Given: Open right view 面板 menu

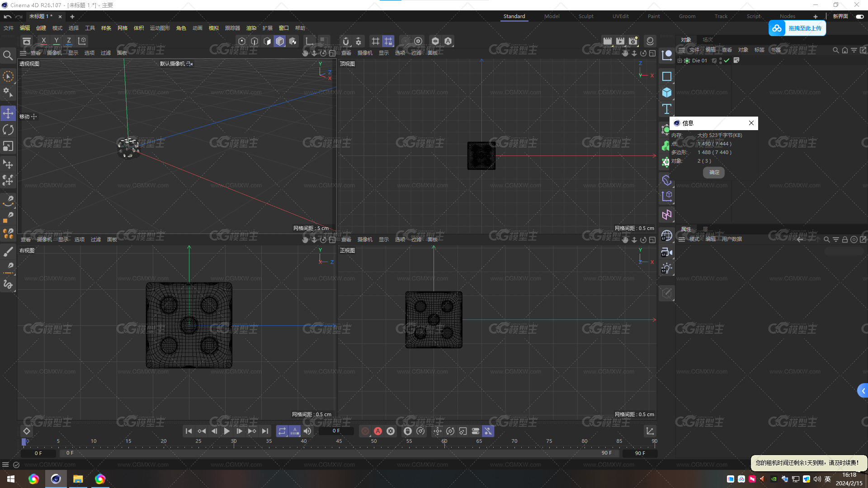Looking at the screenshot, I should point(112,239).
